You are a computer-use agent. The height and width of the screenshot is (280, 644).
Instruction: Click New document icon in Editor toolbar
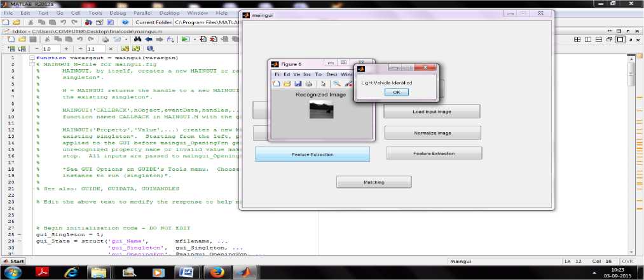coord(11,39)
